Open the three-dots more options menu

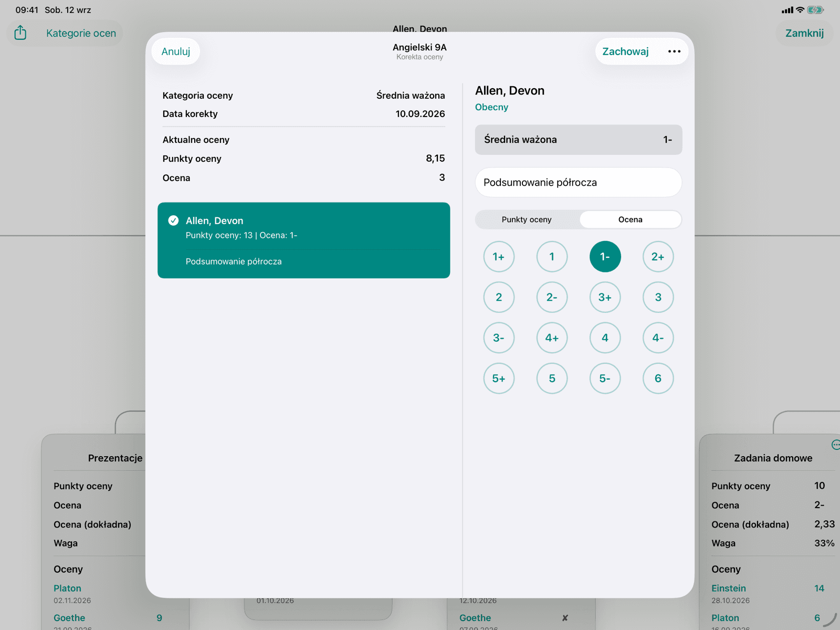[x=674, y=51]
